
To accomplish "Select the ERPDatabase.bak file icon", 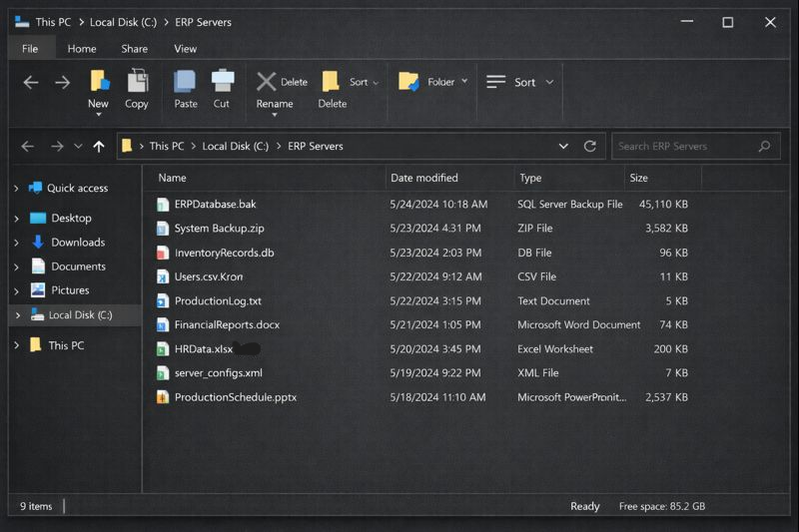I will (x=164, y=204).
